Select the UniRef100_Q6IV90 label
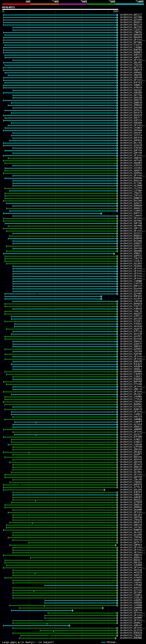This screenshot has height=644, width=146. (131, 27)
